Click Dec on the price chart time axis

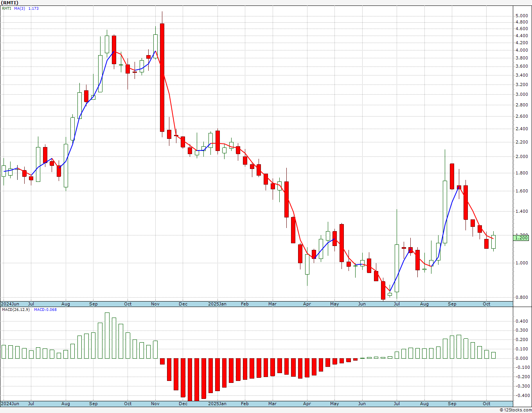pos(183,304)
